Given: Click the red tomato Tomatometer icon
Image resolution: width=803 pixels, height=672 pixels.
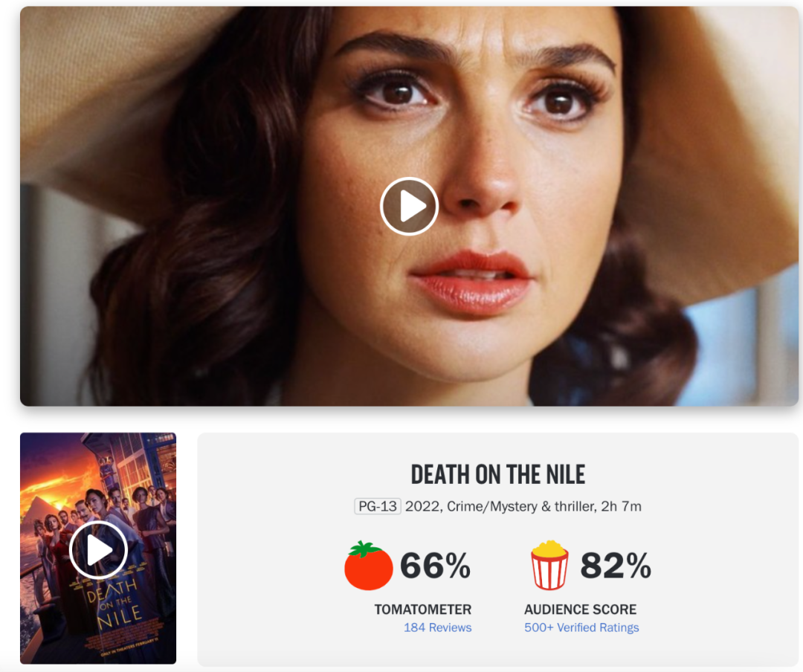Looking at the screenshot, I should click(368, 566).
